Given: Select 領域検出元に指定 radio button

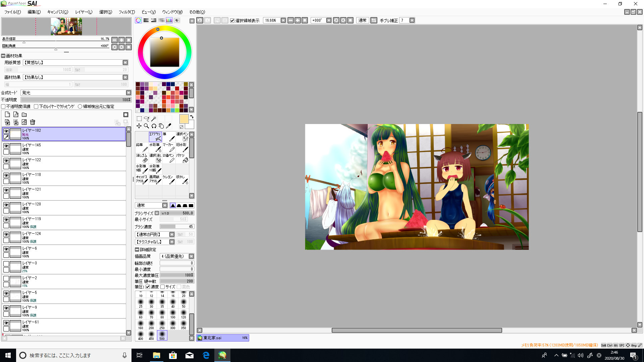Looking at the screenshot, I should coord(80,107).
